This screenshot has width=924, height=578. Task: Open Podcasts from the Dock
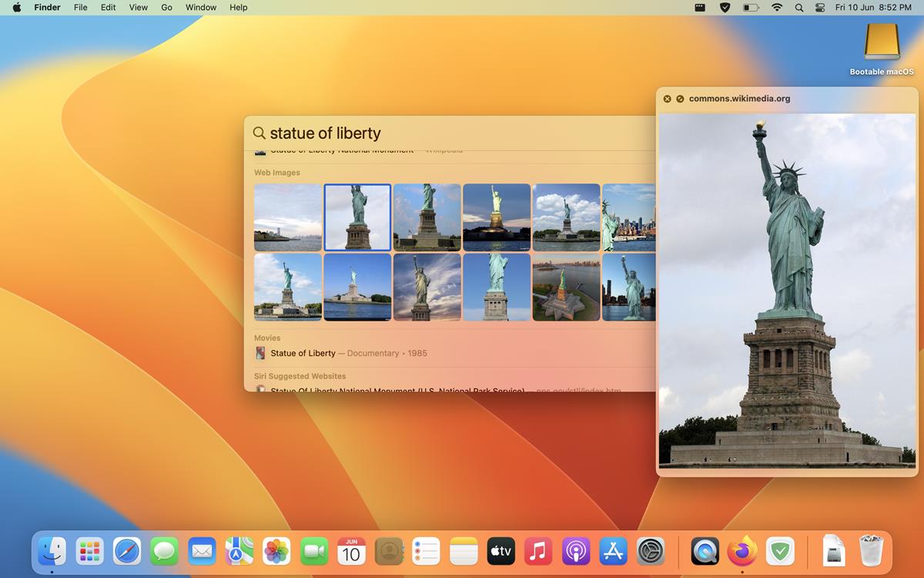pyautogui.click(x=575, y=551)
